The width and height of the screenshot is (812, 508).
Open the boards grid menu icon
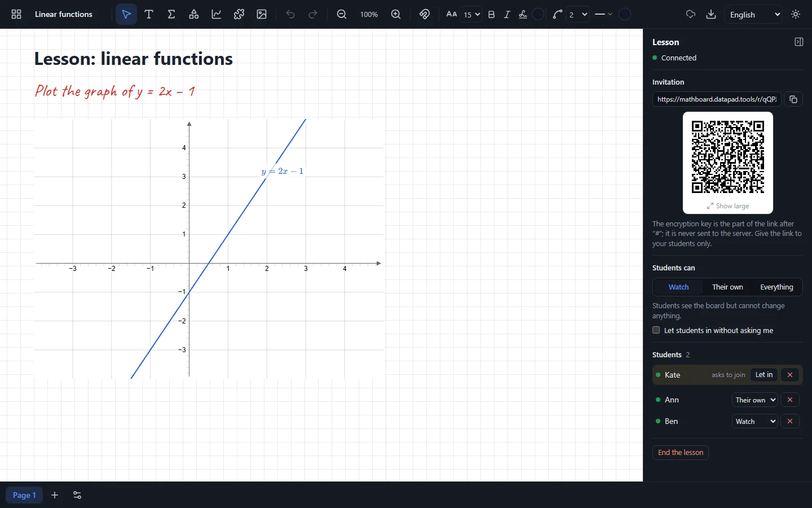(16, 14)
